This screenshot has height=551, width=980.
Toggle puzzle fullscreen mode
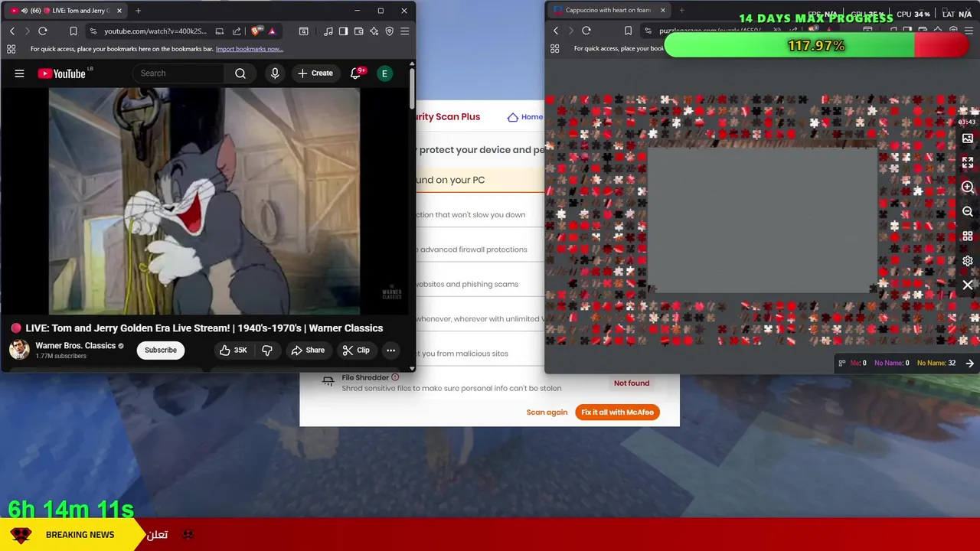tap(968, 163)
